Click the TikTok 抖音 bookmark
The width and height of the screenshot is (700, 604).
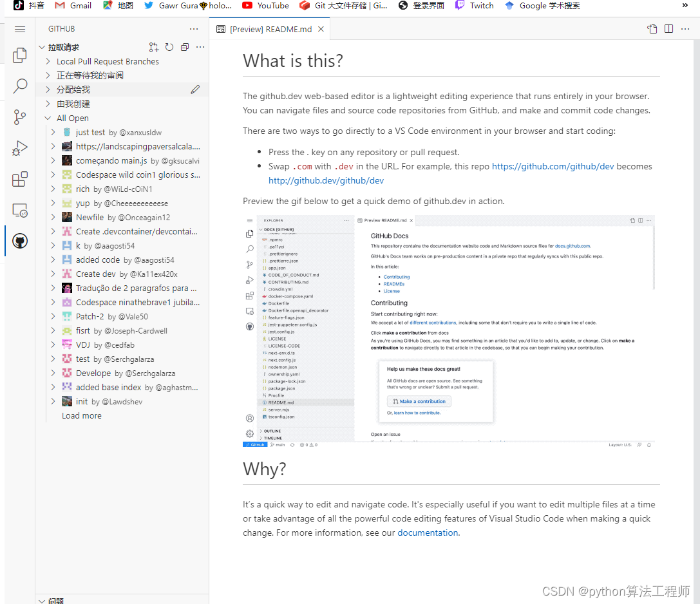tap(28, 5)
